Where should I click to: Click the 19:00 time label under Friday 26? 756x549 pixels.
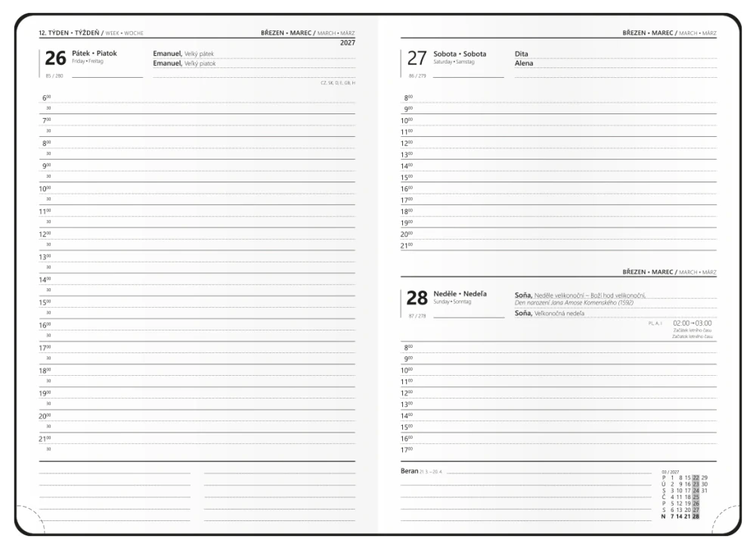click(x=45, y=394)
